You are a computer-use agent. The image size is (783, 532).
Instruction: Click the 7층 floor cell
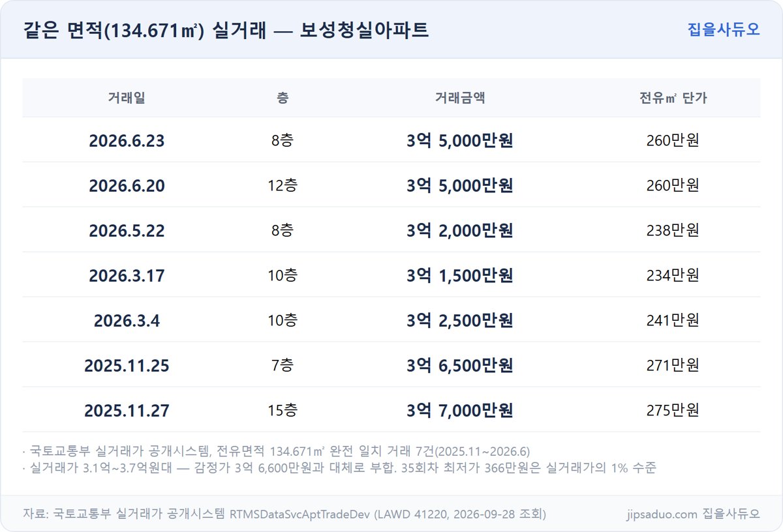click(283, 366)
